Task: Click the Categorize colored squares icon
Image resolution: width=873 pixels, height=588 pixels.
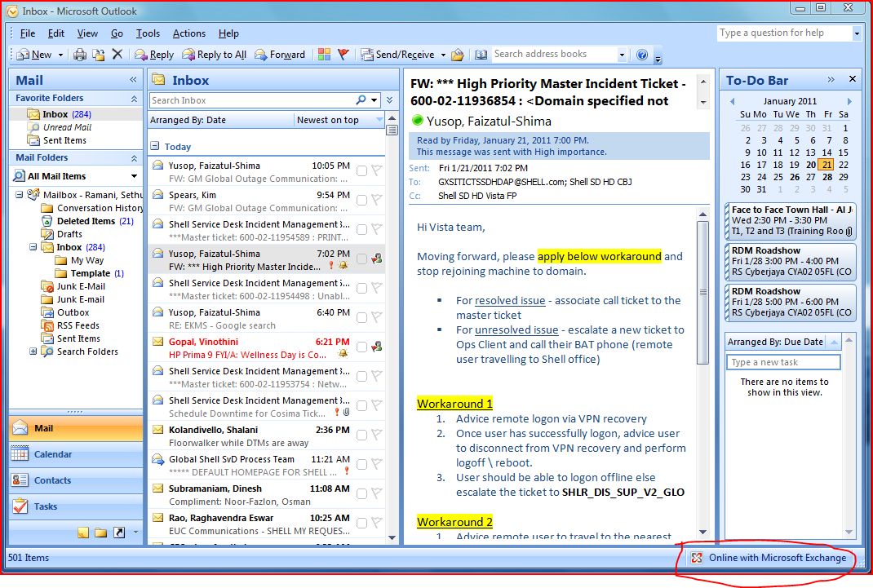Action: pos(324,54)
